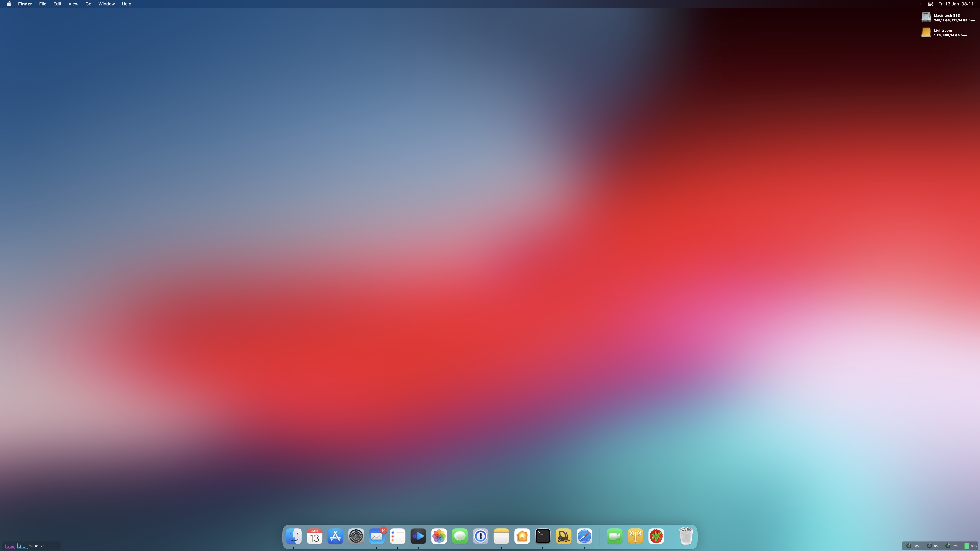980x551 pixels.
Task: Open the View menu
Action: point(73,4)
